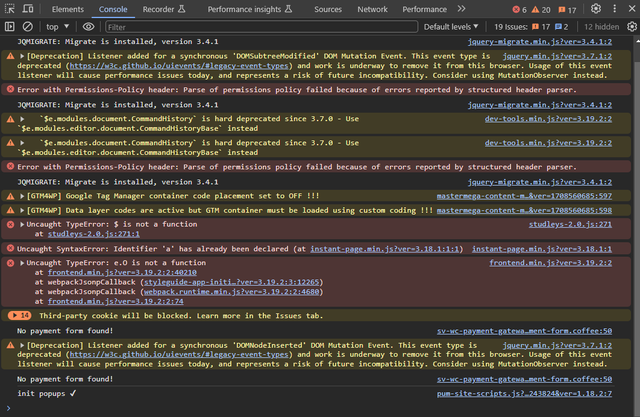640x417 pixels.
Task: Open first dev-tools.min.js source link
Action: (548, 119)
